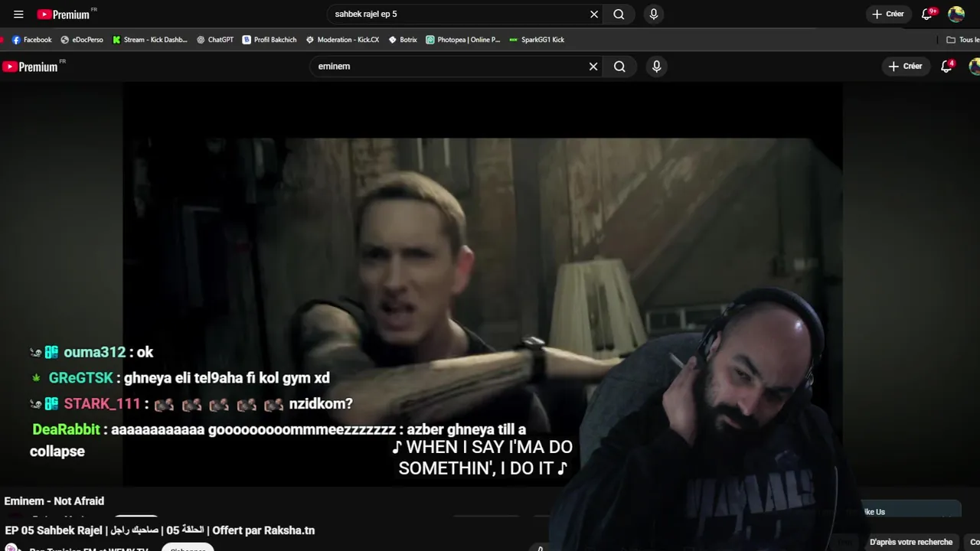Select the 'D'après votre recherche' chip

pos(911,542)
